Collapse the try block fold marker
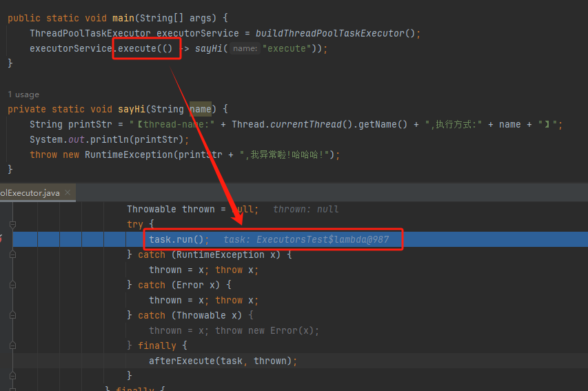Image resolution: width=588 pixels, height=391 pixels. [12, 224]
